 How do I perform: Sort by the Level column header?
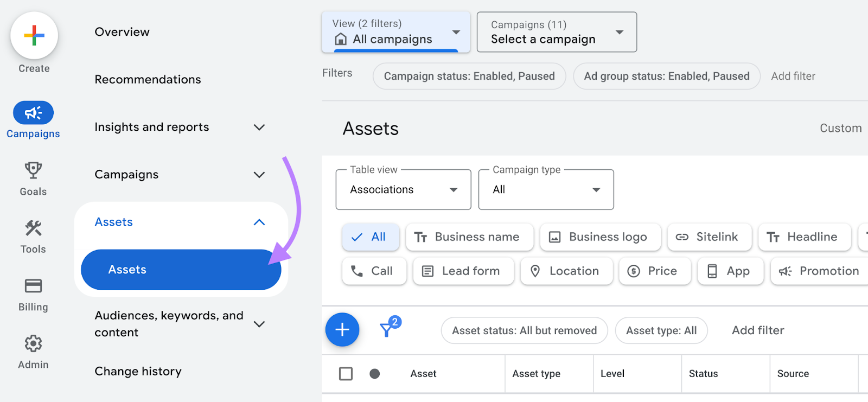pos(612,374)
